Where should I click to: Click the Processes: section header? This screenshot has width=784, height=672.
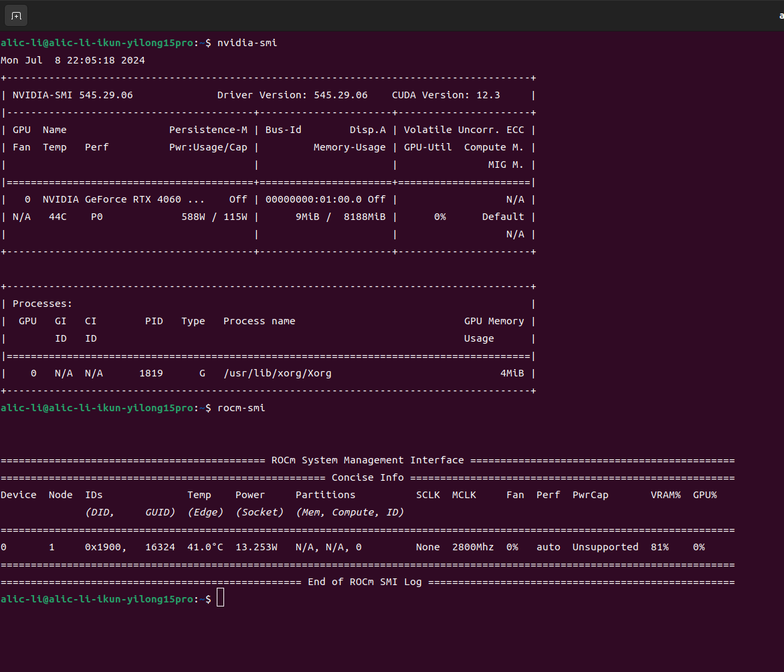[42, 304]
